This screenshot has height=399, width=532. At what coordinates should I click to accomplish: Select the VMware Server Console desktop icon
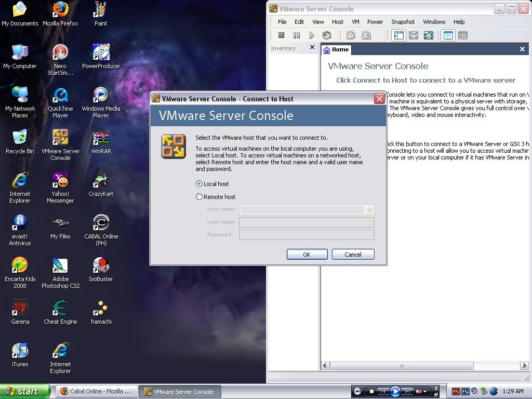[x=60, y=144]
